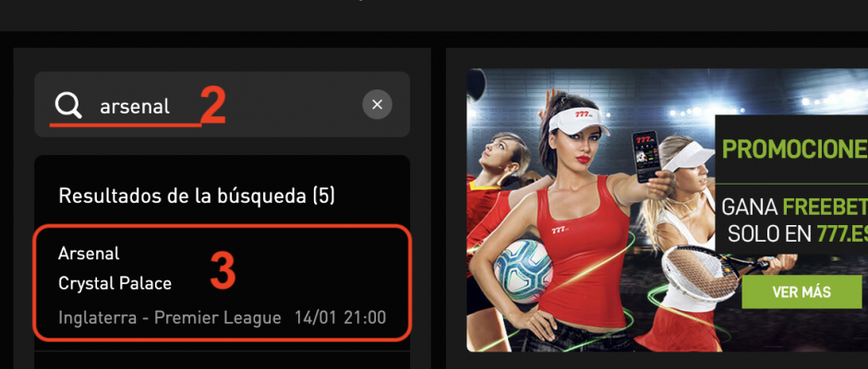868x369 pixels.
Task: Click 'Inglaterra - Premier League' league label
Action: [169, 318]
